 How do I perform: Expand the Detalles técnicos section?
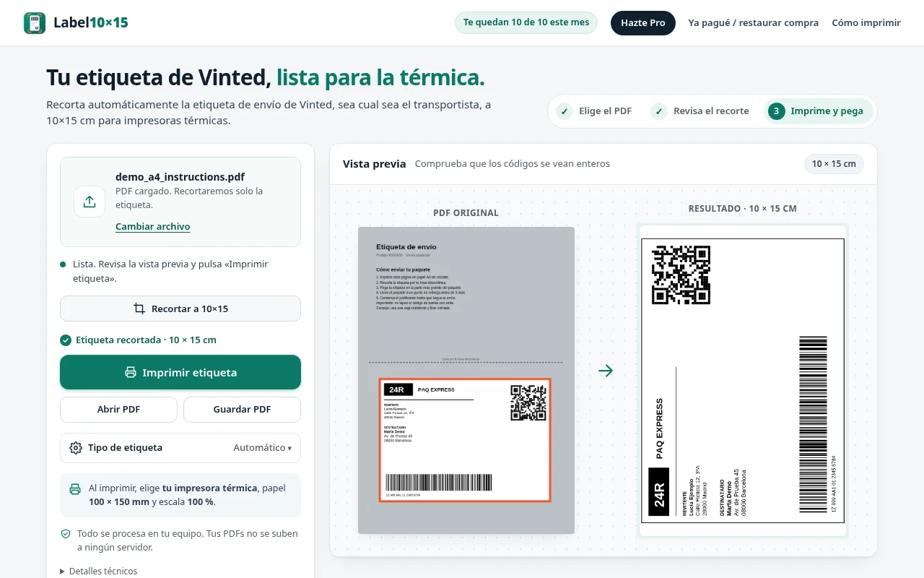tap(98, 571)
